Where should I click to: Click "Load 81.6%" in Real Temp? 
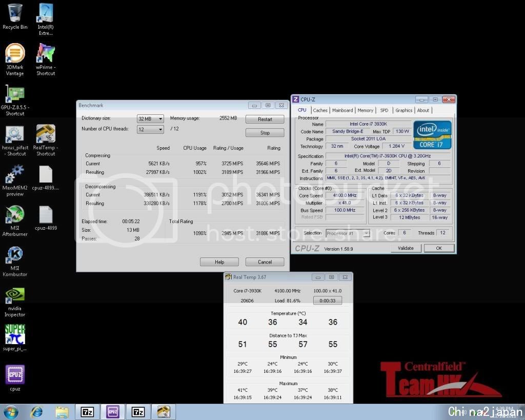point(287,301)
